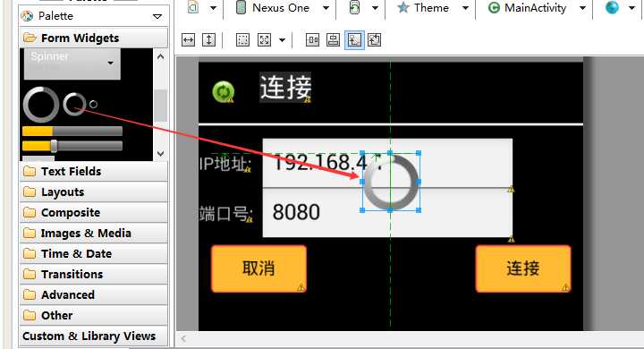Click the palette scrollbar thumb
The width and height of the screenshot is (644, 349).
coord(161,106)
